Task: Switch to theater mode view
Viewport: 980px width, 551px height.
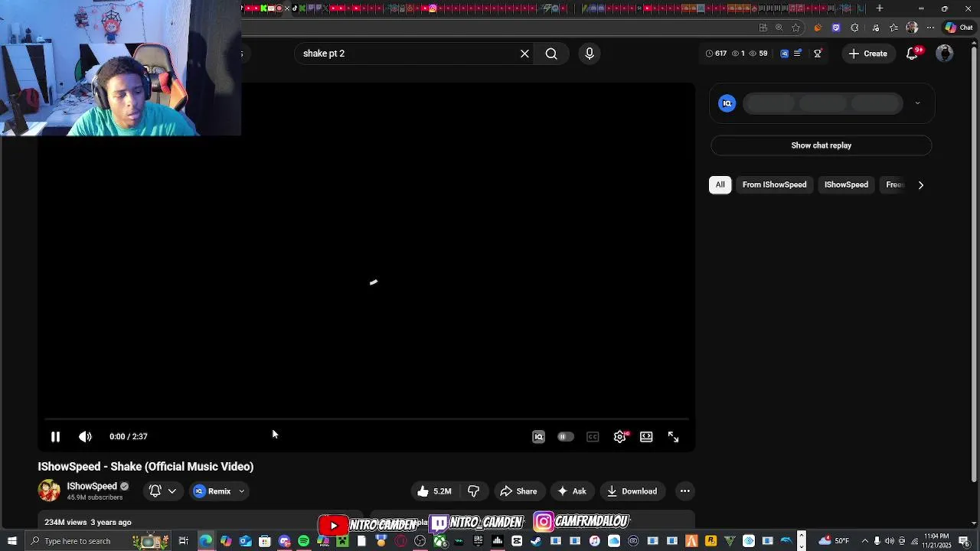Action: pos(646,436)
